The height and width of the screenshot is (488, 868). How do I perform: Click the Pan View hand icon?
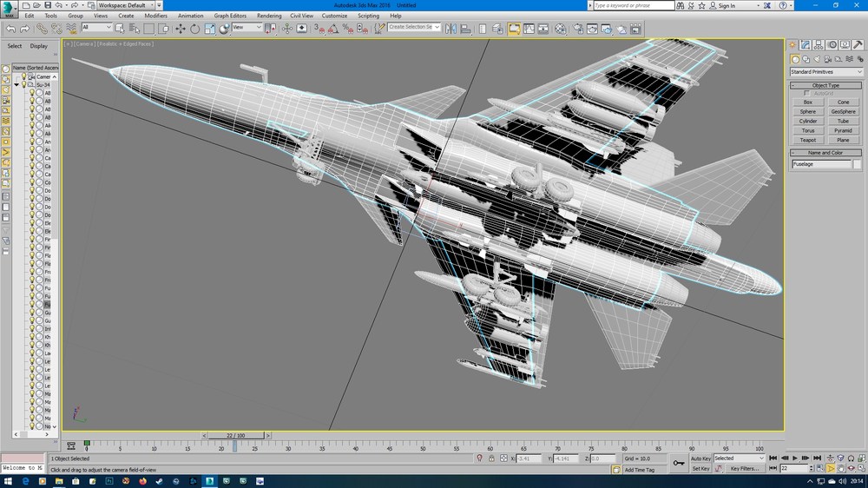[841, 468]
